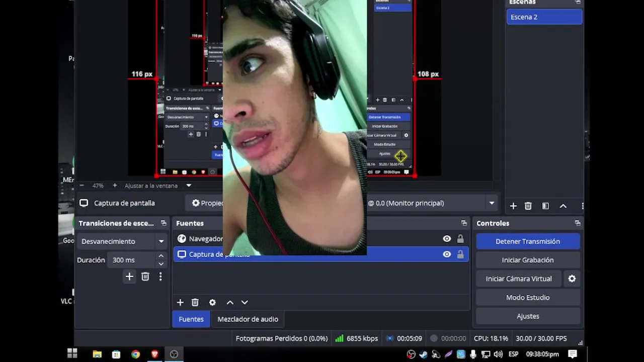Click the Duración 300 ms field
644x362 pixels.
click(x=132, y=260)
